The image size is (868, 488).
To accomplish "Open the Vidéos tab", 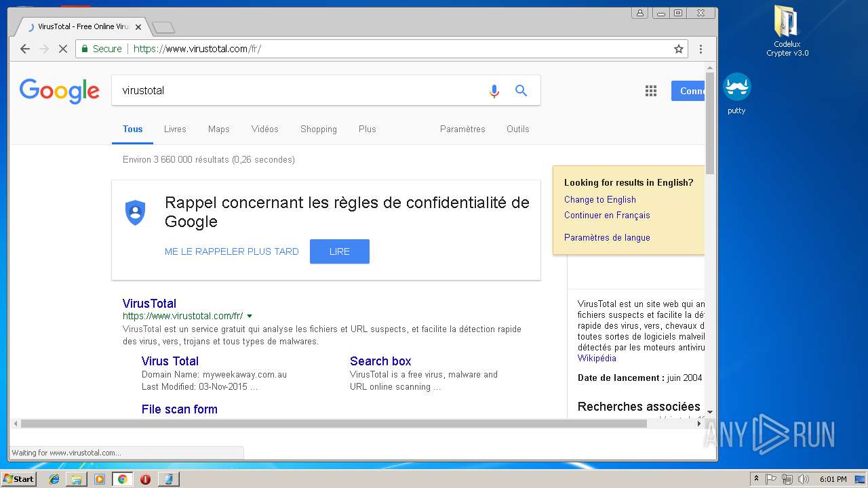I will click(x=265, y=129).
